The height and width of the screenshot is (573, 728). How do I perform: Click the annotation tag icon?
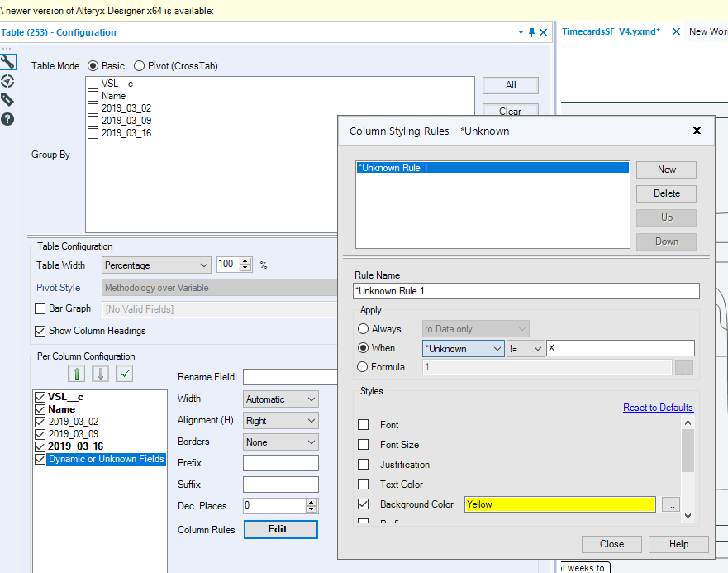pyautogui.click(x=10, y=99)
